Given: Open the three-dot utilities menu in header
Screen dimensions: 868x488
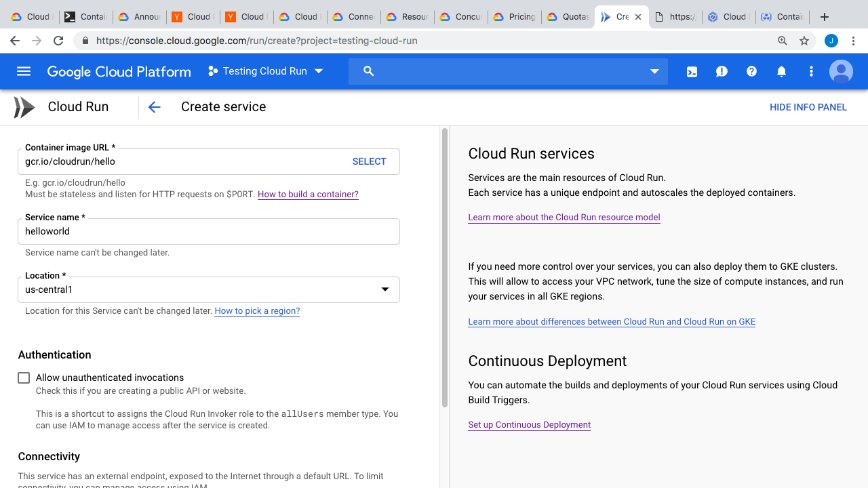Looking at the screenshot, I should pos(811,71).
